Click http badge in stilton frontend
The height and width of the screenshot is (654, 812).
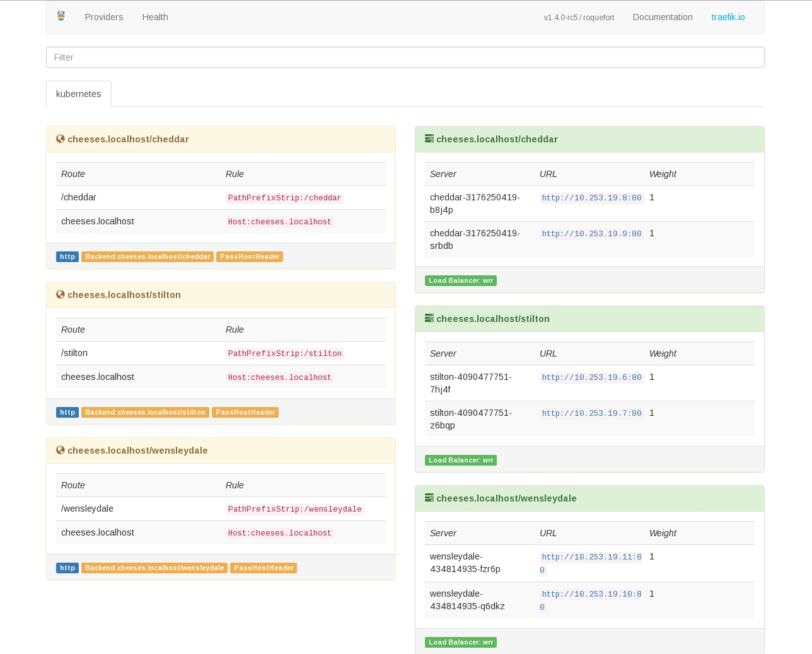pyautogui.click(x=67, y=413)
